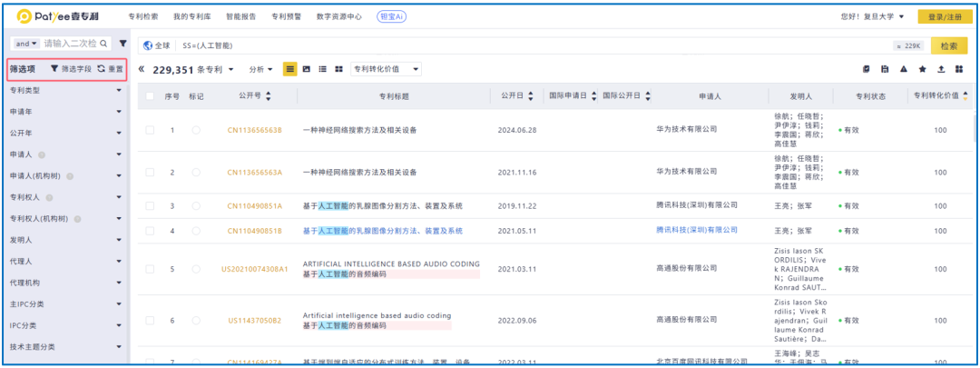Image resolution: width=980 pixels, height=368 pixels.
Task: Sort by 国际公开日 arrows
Action: (x=648, y=96)
